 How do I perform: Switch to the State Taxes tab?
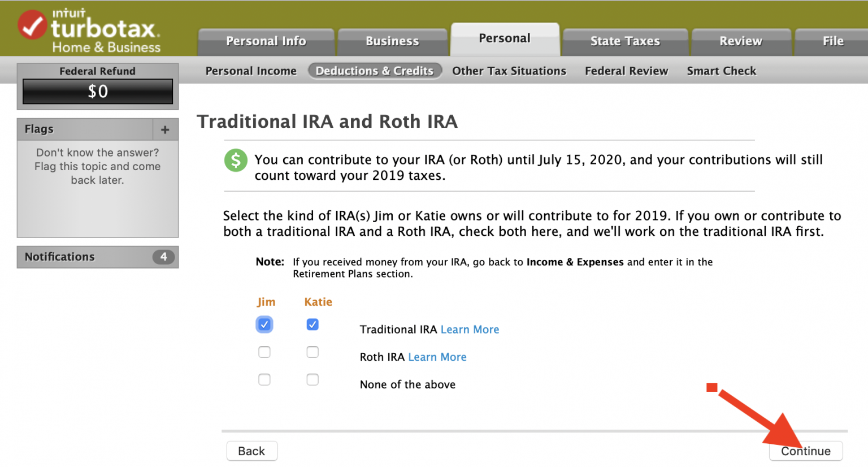(625, 41)
